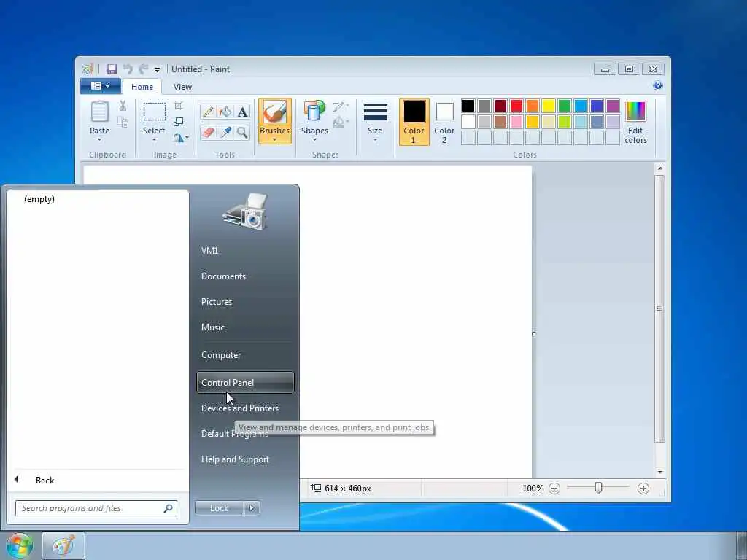
Task: Open Control Panel from Start menu
Action: (245, 382)
